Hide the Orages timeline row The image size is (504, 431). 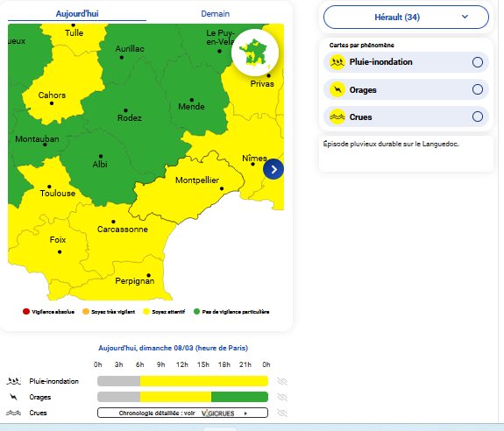[282, 397]
